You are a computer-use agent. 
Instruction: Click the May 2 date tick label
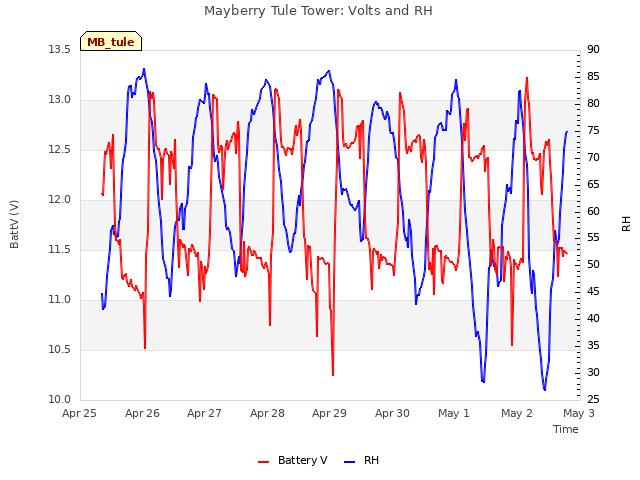(x=517, y=413)
